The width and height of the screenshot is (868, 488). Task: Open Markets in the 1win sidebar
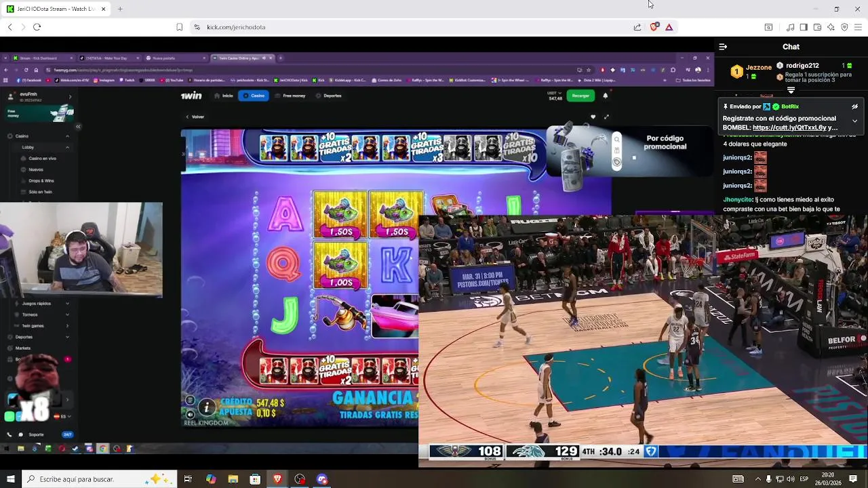point(23,348)
